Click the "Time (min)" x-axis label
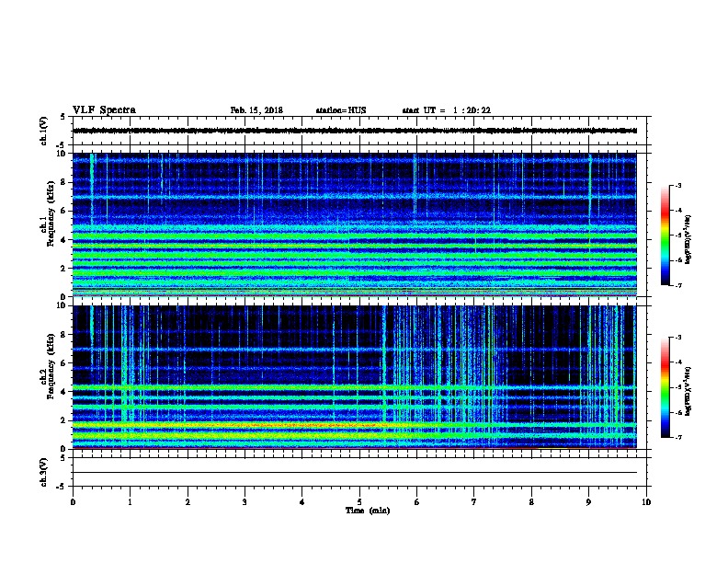This screenshot has width=728, height=563. click(368, 511)
